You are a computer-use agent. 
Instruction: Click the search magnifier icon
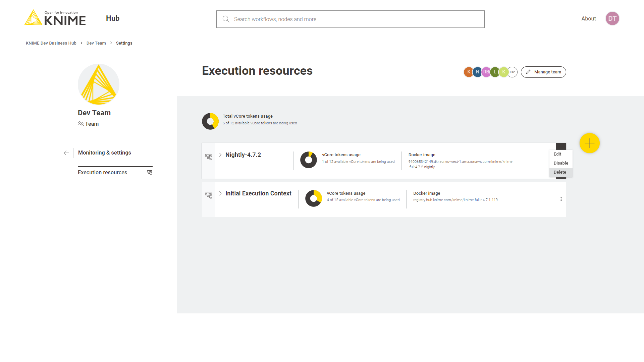coord(226,19)
